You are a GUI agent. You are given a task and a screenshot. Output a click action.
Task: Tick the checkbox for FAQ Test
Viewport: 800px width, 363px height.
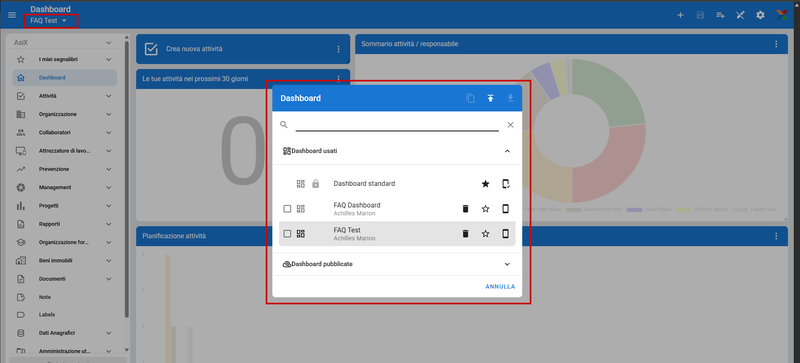[x=287, y=234]
